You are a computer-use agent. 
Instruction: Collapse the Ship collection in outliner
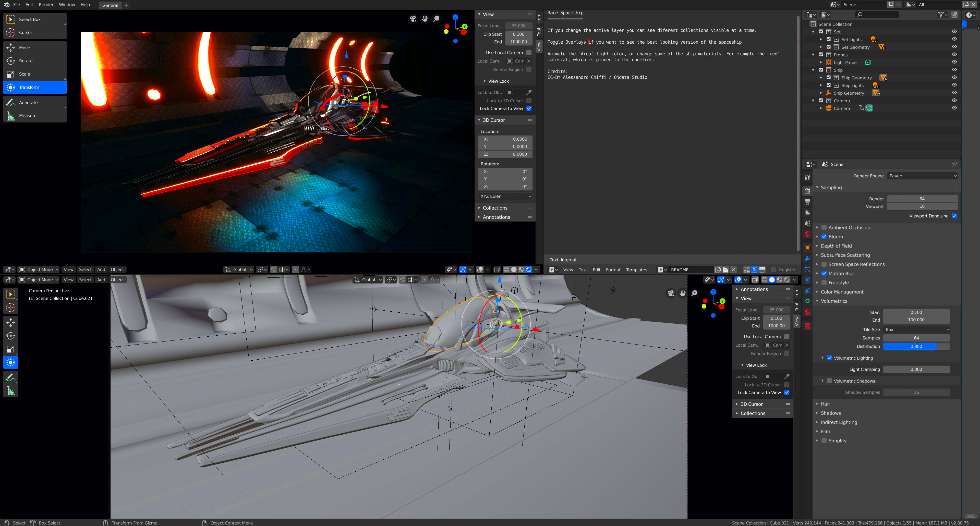coord(813,70)
